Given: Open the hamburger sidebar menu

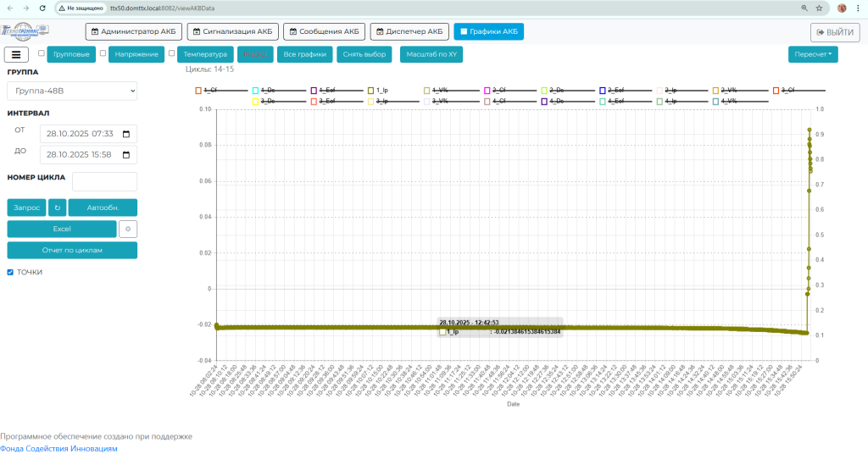Looking at the screenshot, I should pyautogui.click(x=17, y=54).
